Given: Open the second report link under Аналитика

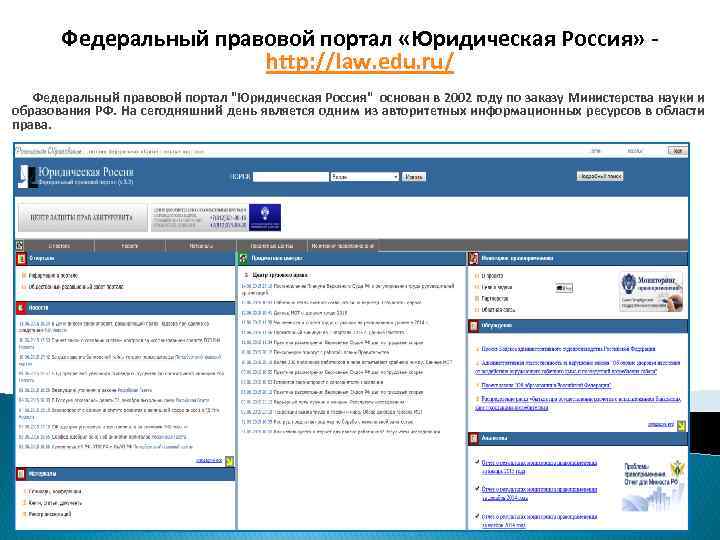Looking at the screenshot, I should point(539,494).
